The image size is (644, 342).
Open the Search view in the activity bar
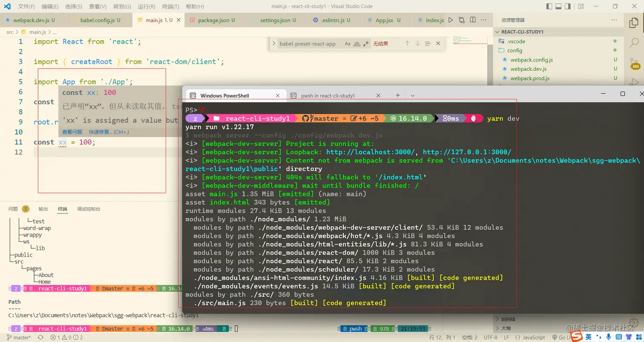point(634,42)
